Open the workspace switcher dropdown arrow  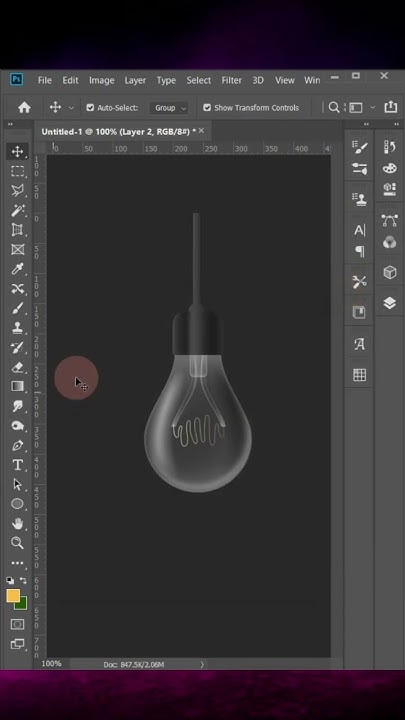click(x=372, y=107)
